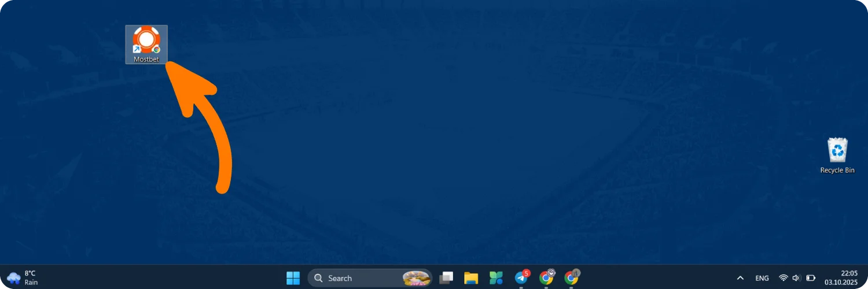Click the battery status tray icon
This screenshot has width=868, height=289.
pos(810,278)
